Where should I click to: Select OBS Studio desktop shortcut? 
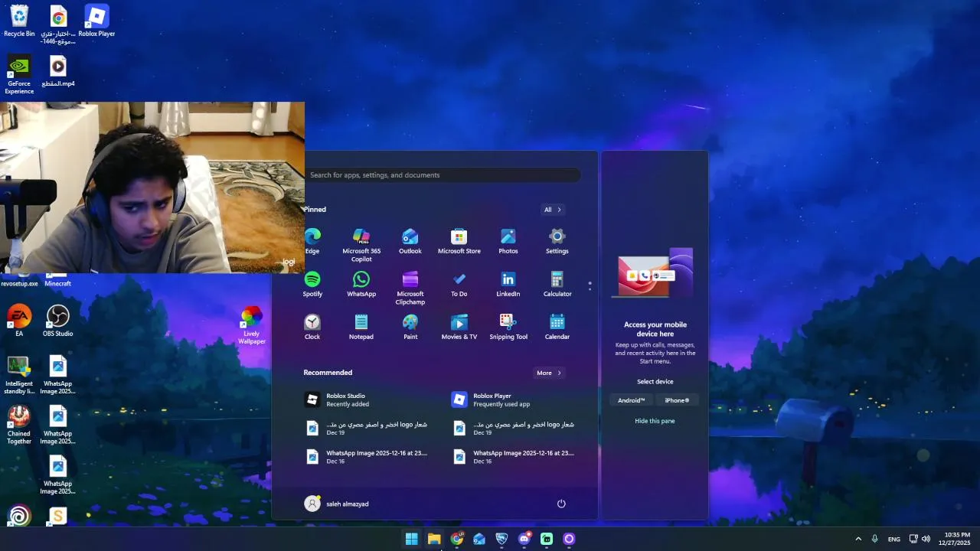(x=58, y=321)
